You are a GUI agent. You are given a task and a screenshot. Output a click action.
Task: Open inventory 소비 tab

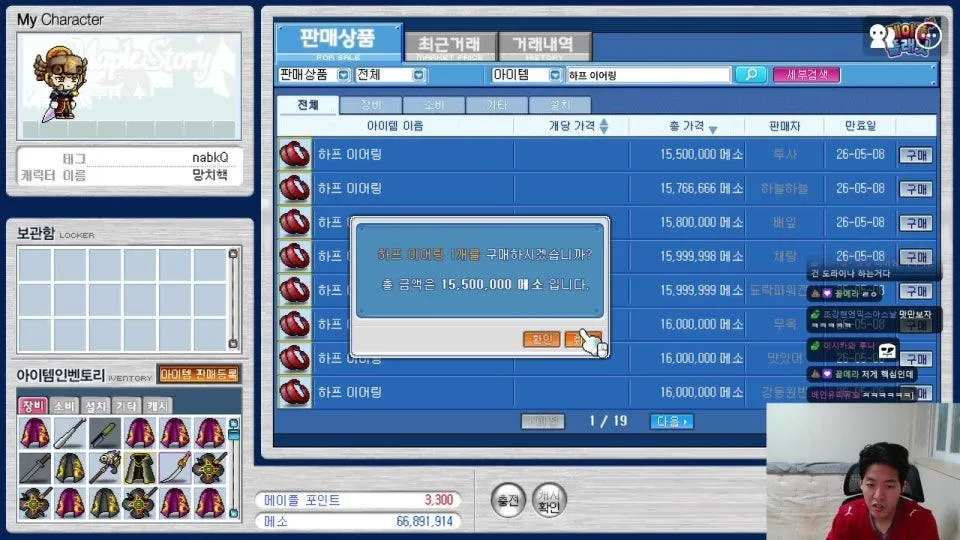(x=64, y=405)
